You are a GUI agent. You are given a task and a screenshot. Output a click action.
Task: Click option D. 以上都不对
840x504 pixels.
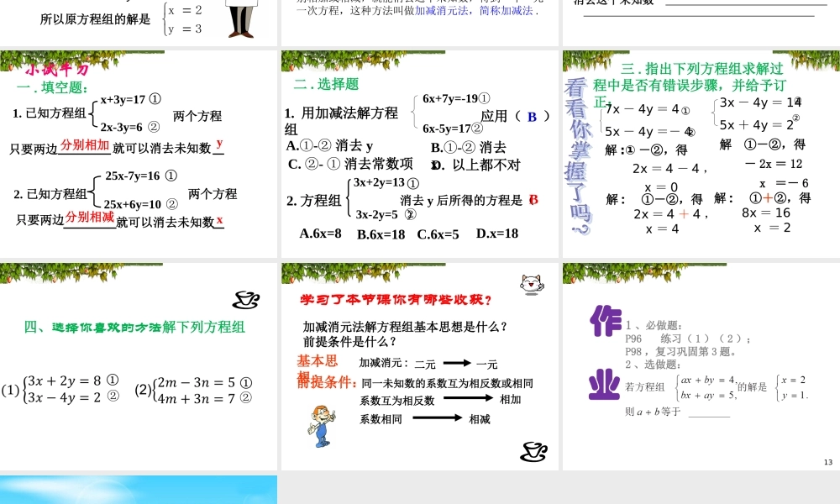click(x=476, y=165)
